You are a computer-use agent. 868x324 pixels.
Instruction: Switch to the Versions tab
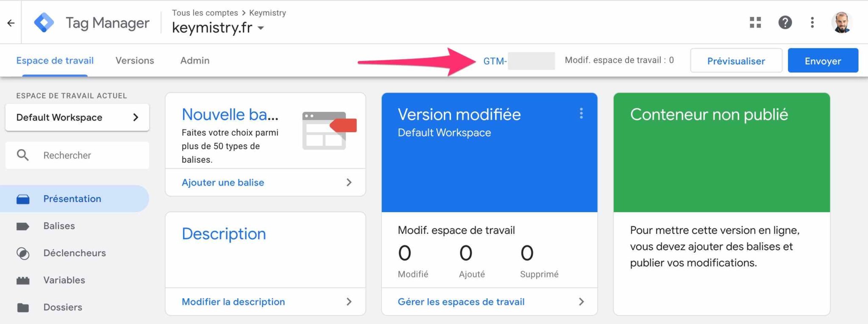tap(135, 61)
